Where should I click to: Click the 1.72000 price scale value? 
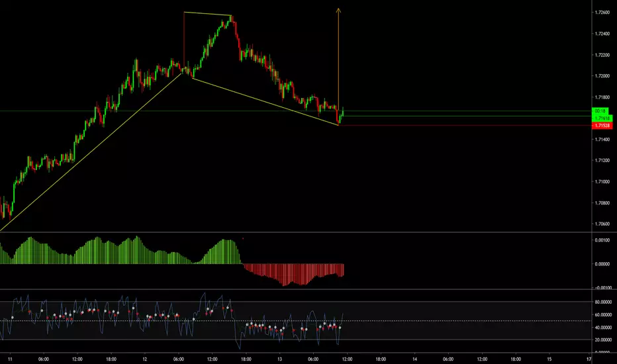tap(602, 76)
